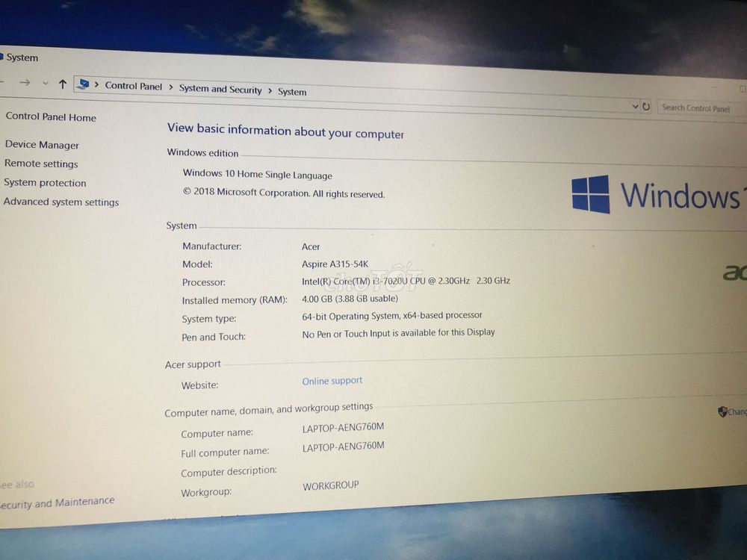This screenshot has width=747, height=560.
Task: Expand chevron after Control Panel breadcrumb
Action: 170,87
